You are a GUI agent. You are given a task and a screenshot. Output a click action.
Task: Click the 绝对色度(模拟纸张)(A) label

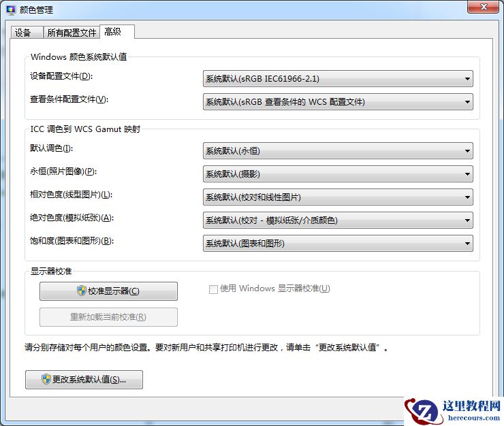(x=72, y=218)
